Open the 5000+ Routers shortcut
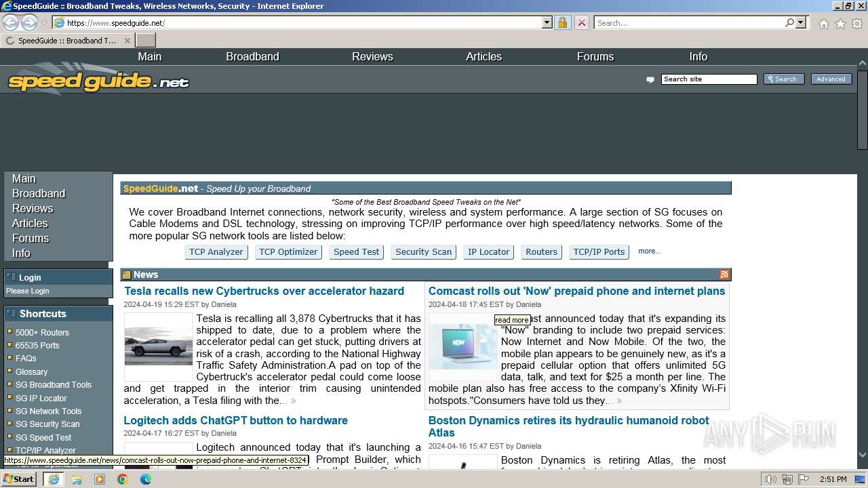Image resolution: width=868 pixels, height=488 pixels. point(42,332)
